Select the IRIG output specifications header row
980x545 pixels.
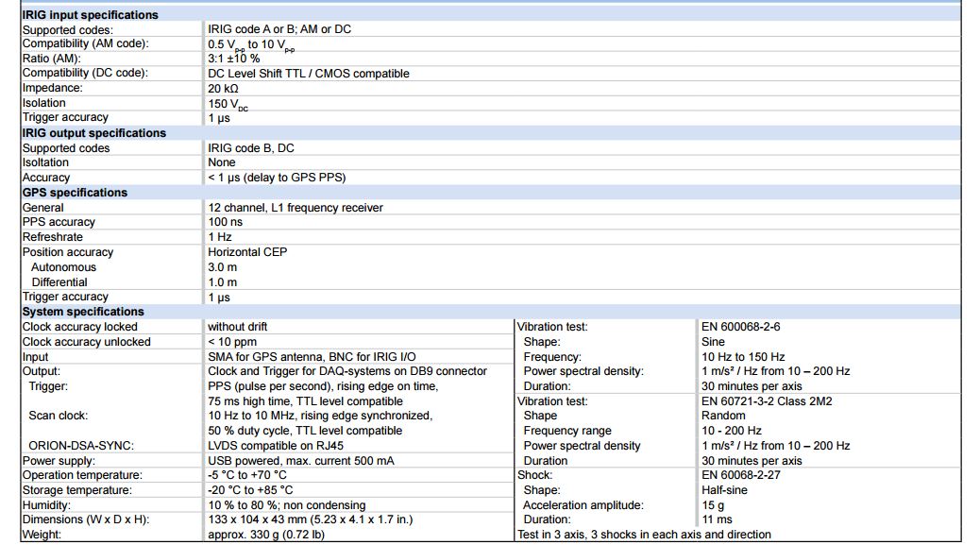[94, 133]
